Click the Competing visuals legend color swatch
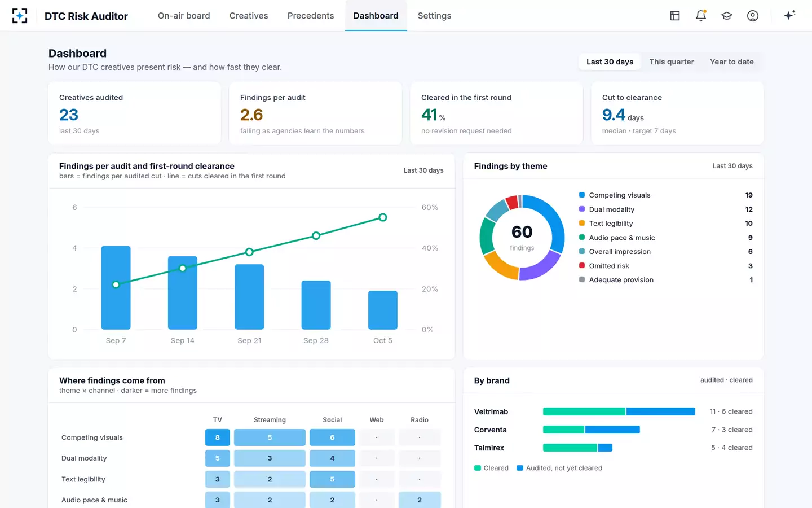The image size is (812, 508). click(x=582, y=195)
